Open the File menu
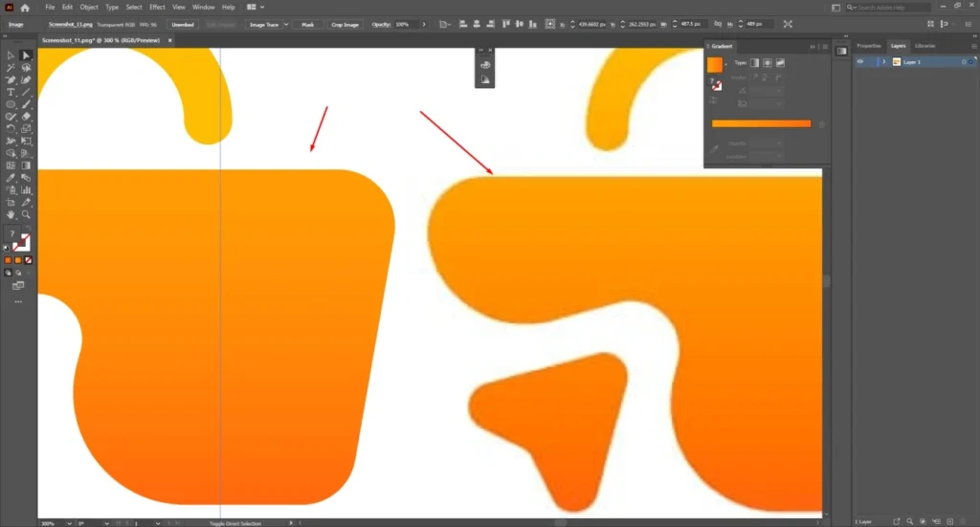 (x=50, y=8)
